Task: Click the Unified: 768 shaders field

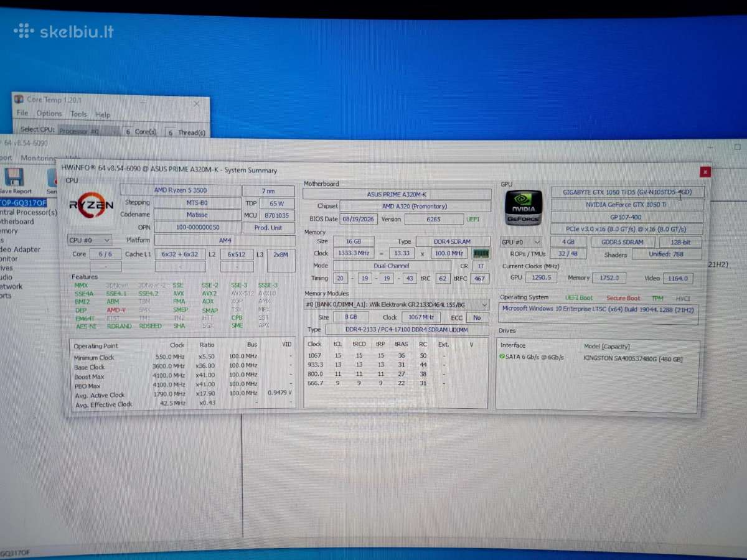Action: (x=667, y=254)
